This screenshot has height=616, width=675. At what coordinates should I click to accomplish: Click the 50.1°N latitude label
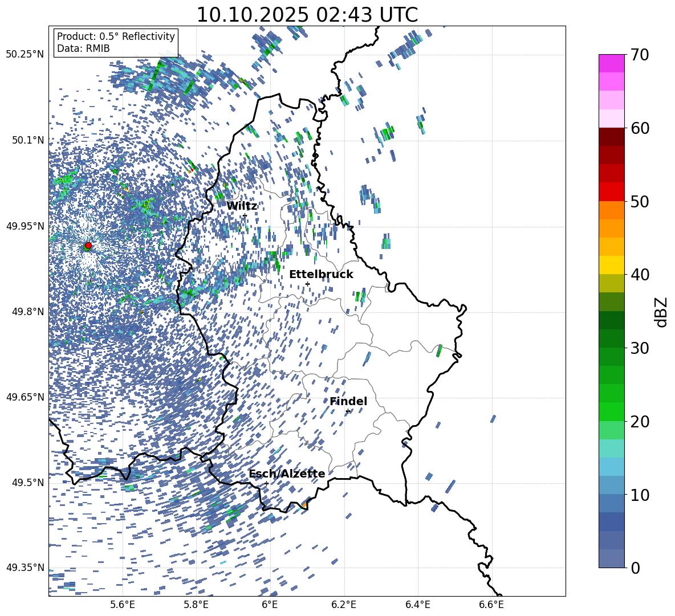pos(27,140)
